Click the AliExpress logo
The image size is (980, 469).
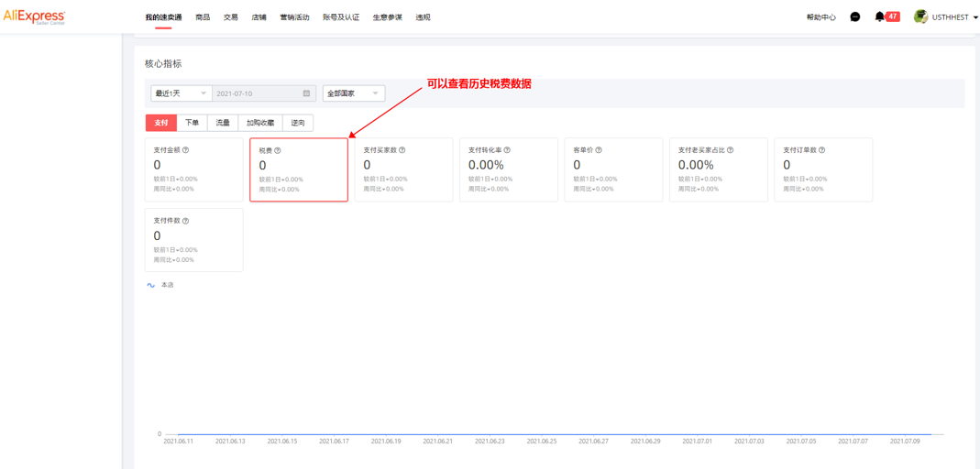click(34, 16)
